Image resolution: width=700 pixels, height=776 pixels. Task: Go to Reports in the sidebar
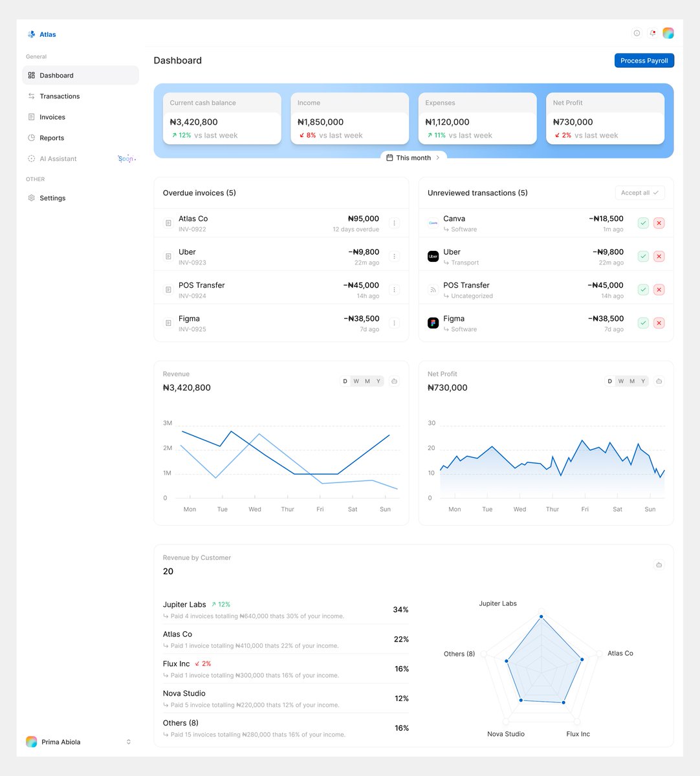click(x=81, y=138)
